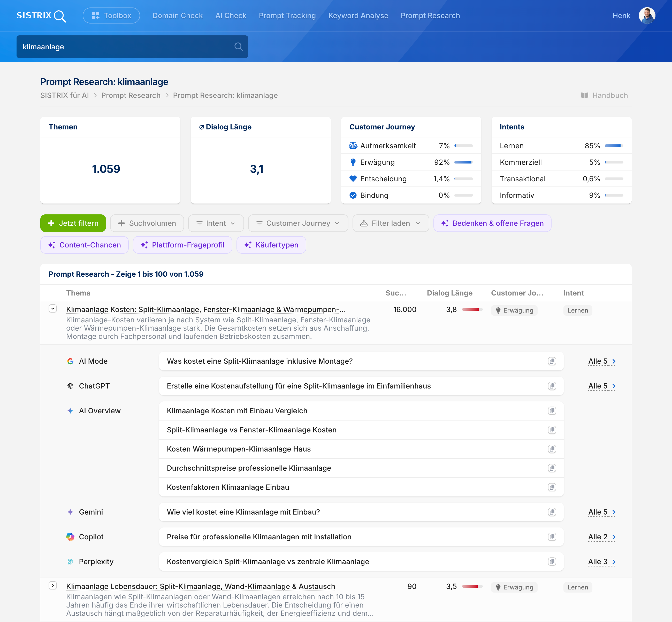
Task: Go to Domain Check
Action: [178, 15]
